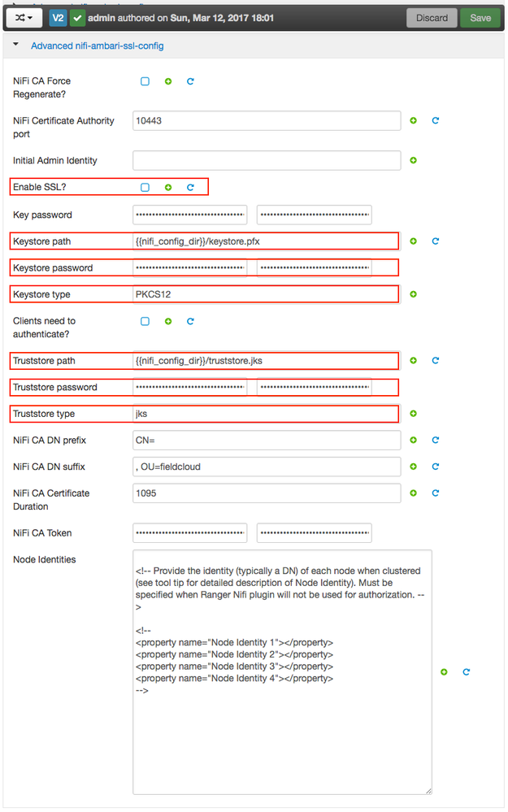Undo NiFi Certificate Authority port change via refresh icon
The image size is (508, 812).
pyautogui.click(x=436, y=120)
